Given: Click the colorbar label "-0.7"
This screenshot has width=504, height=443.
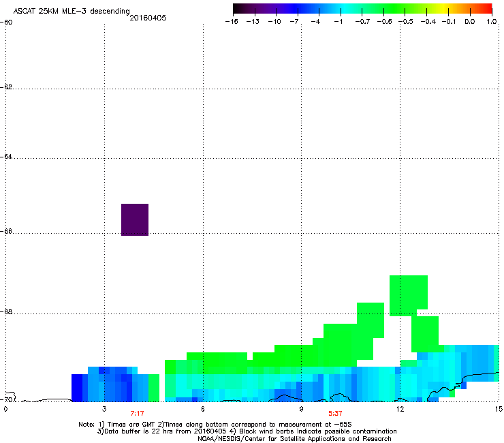Looking at the screenshot, I should coord(362,22).
